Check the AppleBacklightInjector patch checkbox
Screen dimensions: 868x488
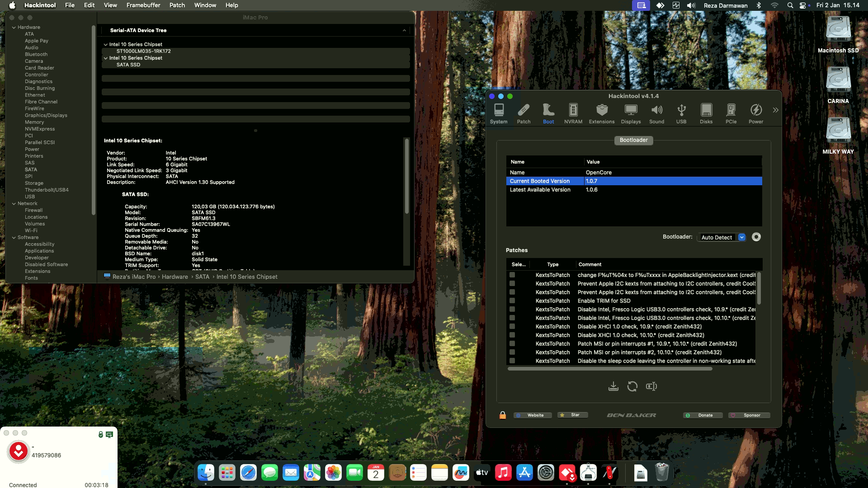(x=512, y=275)
